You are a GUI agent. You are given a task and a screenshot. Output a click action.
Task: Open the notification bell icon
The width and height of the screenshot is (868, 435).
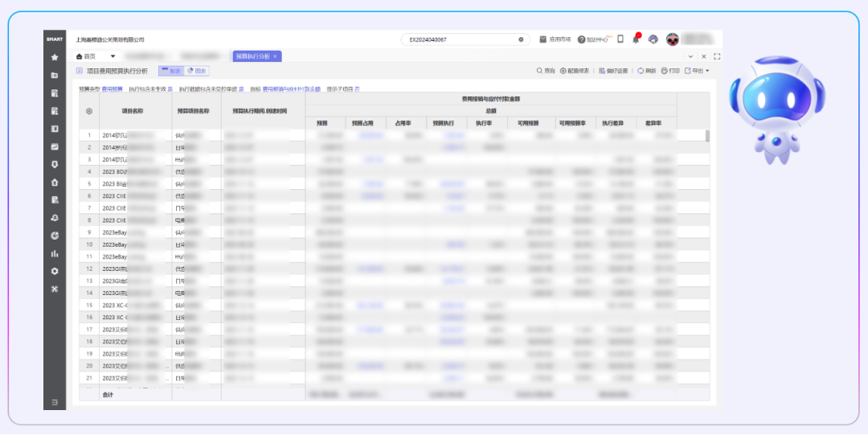(x=636, y=39)
